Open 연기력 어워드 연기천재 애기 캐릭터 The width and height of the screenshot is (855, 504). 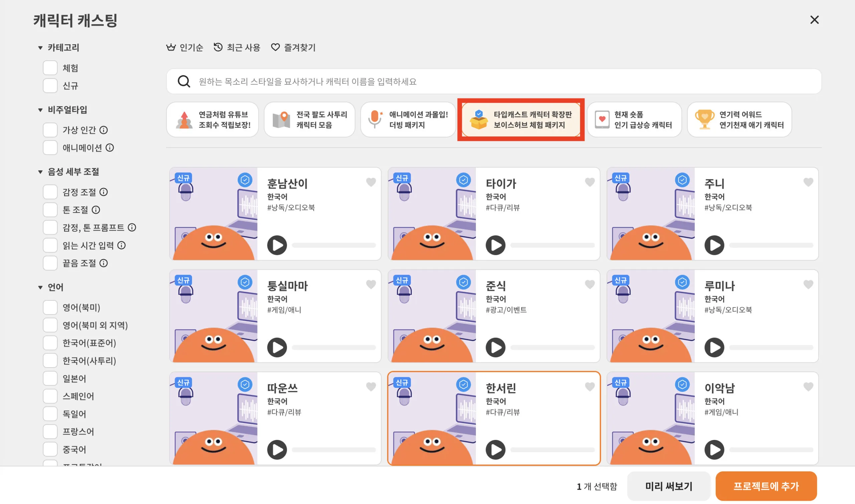pyautogui.click(x=739, y=119)
